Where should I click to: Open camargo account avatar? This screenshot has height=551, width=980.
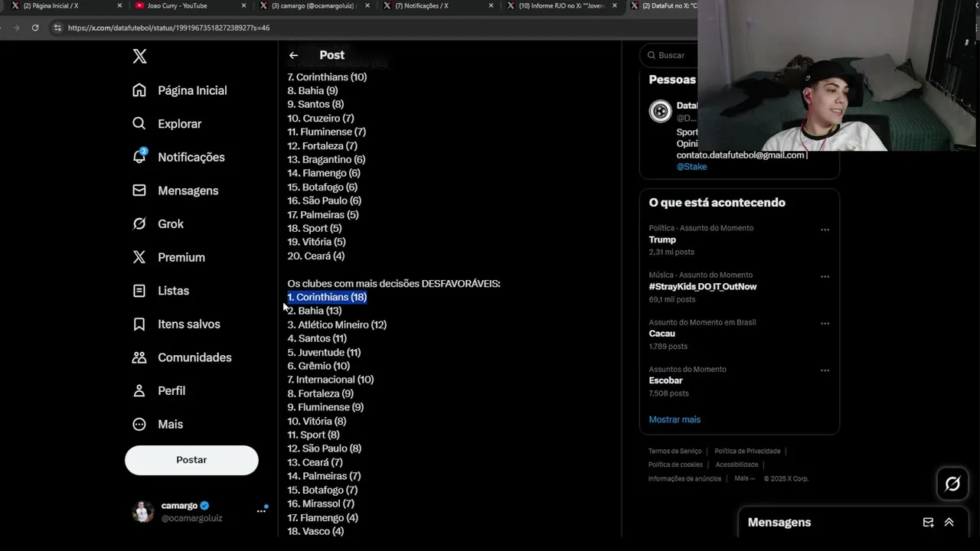pyautogui.click(x=143, y=511)
